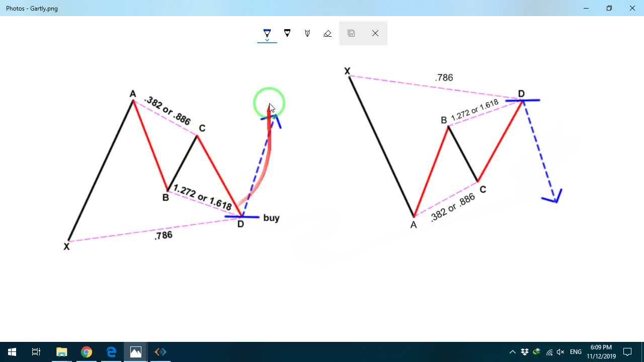The height and width of the screenshot is (362, 644).
Task: Expand ballpoint pen color options chevron
Action: (267, 39)
